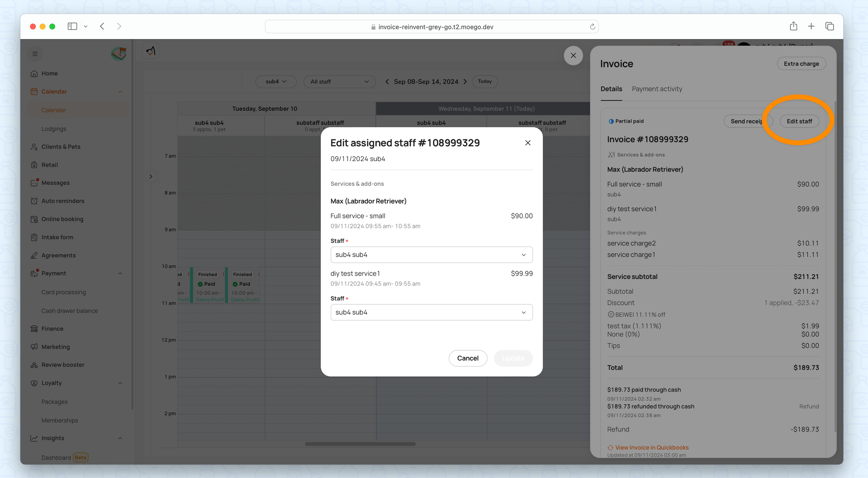Image resolution: width=868 pixels, height=478 pixels.
Task: Click the Safari share icon
Action: point(793,26)
